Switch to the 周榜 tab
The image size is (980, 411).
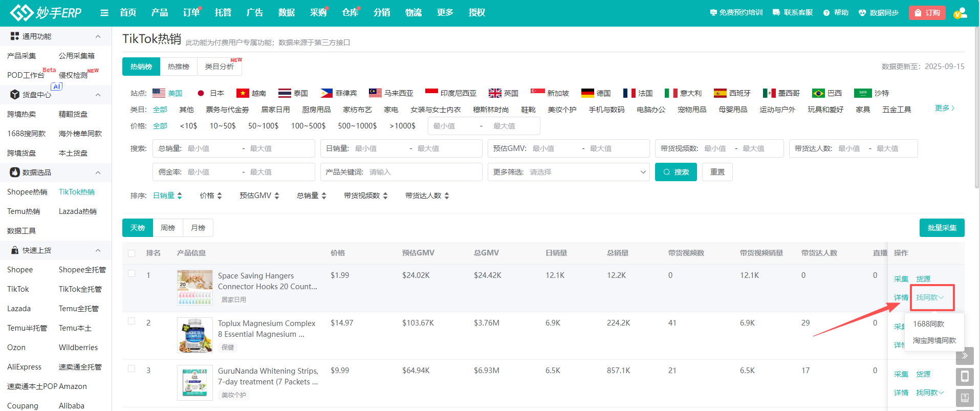point(167,228)
